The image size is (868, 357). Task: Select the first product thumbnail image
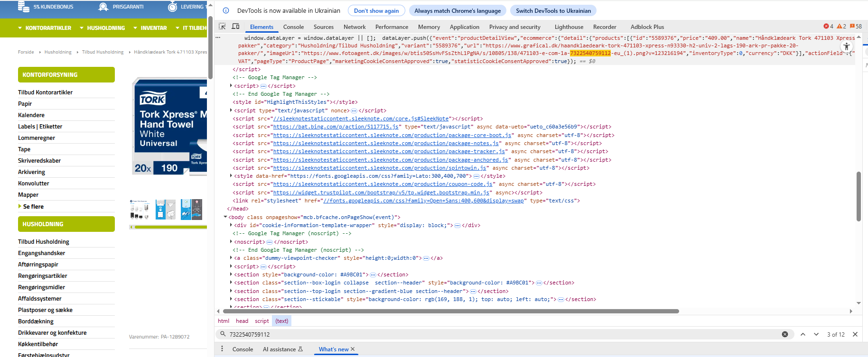pyautogui.click(x=140, y=209)
